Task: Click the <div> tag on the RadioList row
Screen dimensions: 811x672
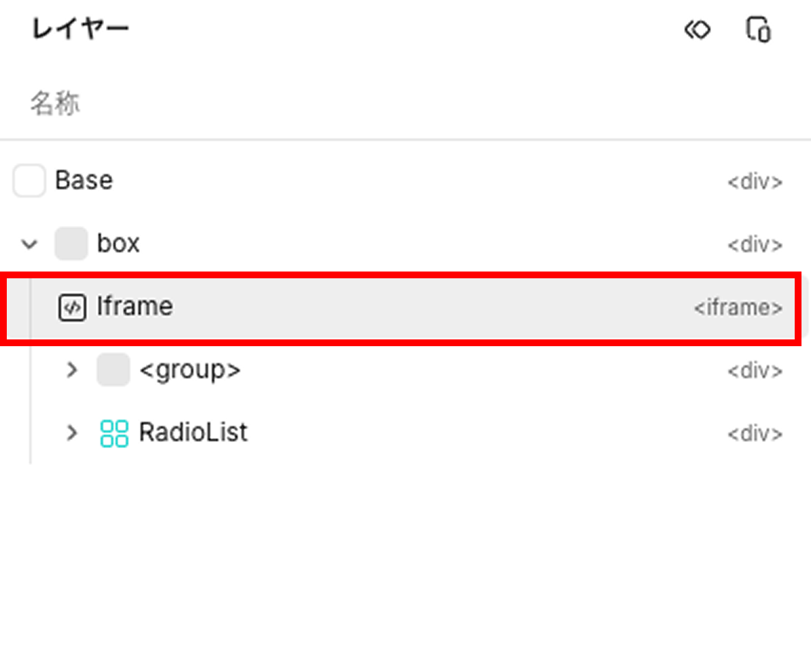Action: (755, 434)
